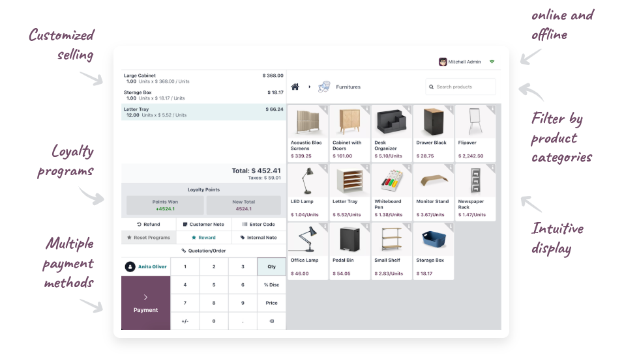Click the search magnifier icon
This screenshot has height=364, width=624.
coord(431,87)
